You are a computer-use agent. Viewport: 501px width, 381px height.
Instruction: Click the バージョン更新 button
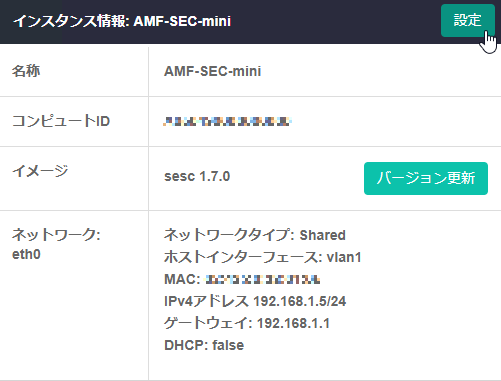(426, 178)
